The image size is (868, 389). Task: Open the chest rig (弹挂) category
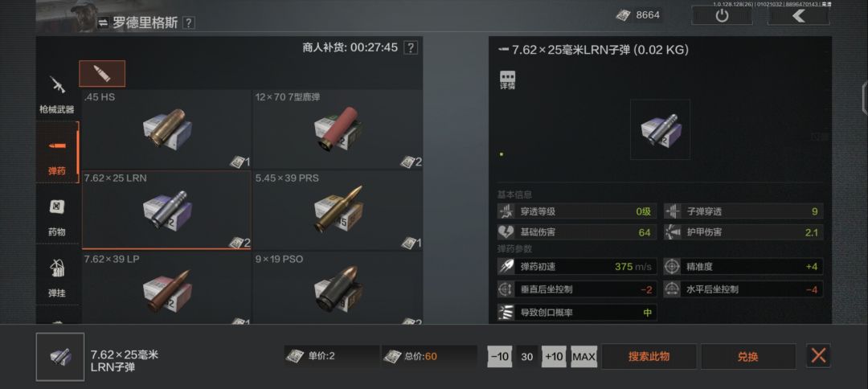click(x=57, y=276)
